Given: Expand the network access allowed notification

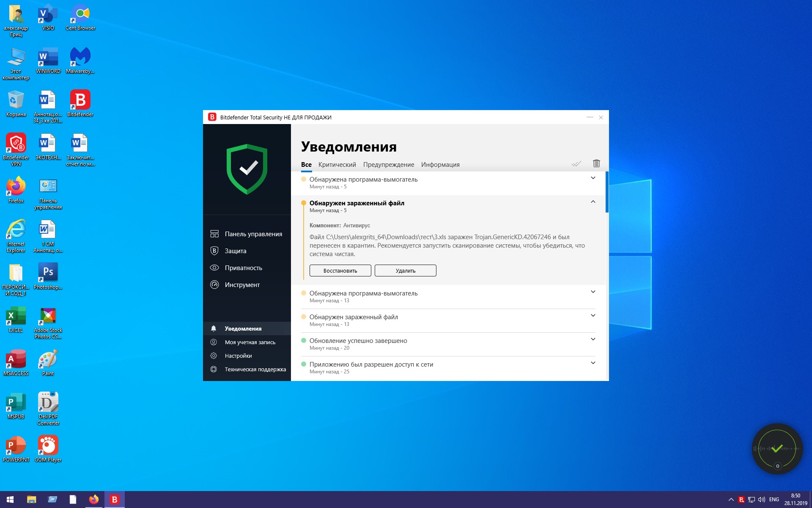Looking at the screenshot, I should point(593,363).
